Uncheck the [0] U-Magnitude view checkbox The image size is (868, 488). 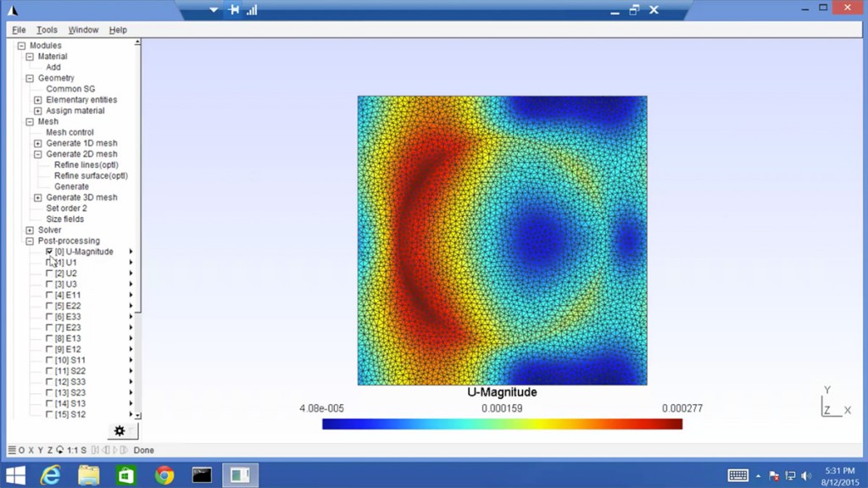[49, 252]
